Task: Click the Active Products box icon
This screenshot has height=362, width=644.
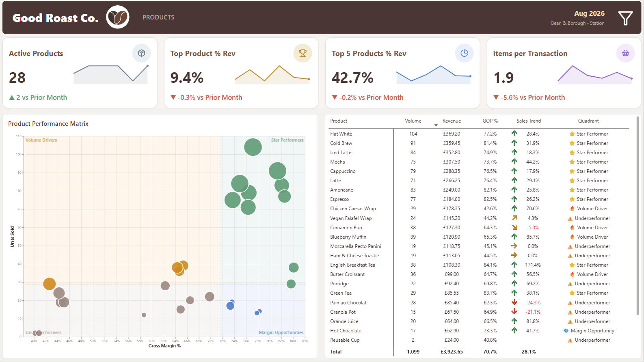Action: click(x=141, y=53)
